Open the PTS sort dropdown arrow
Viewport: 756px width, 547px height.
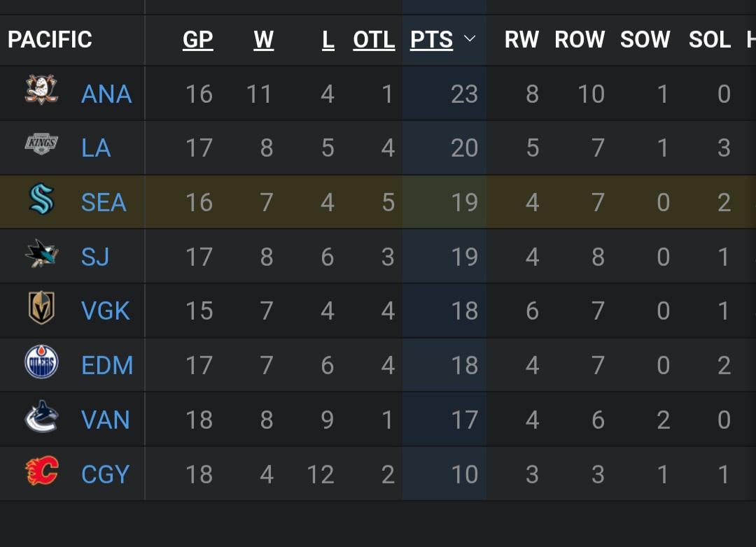tap(470, 40)
